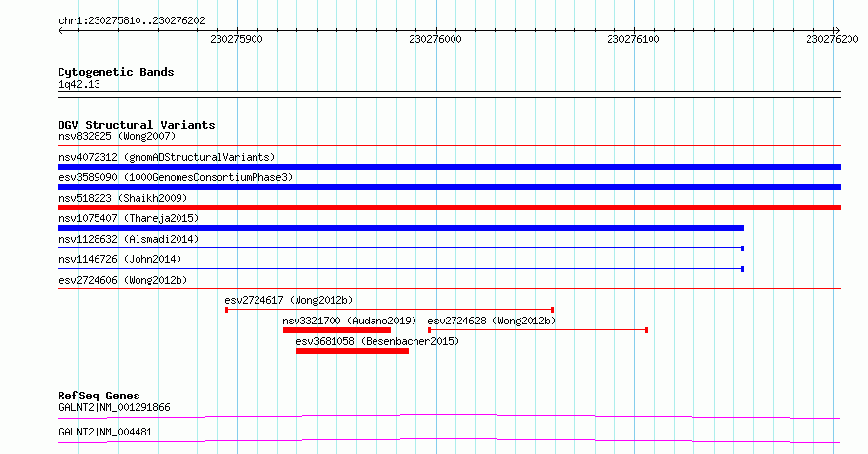
Task: Click the 1q42.13 cytogenetic band bar
Action: coord(449,95)
